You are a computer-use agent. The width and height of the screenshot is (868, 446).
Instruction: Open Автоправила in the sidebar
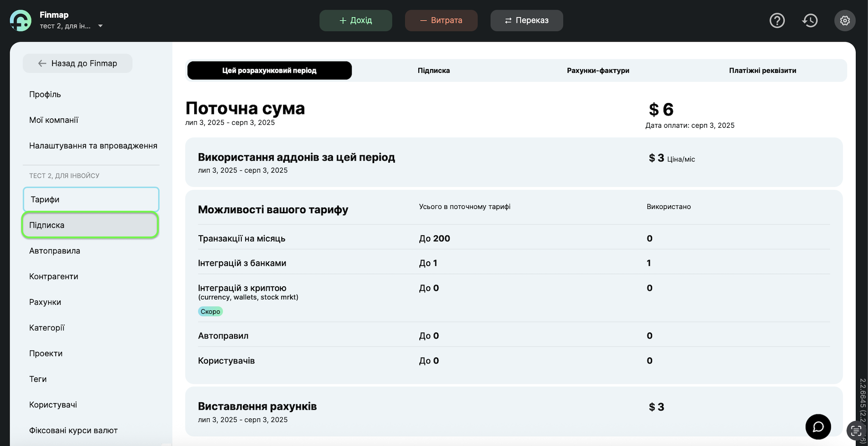pos(55,251)
